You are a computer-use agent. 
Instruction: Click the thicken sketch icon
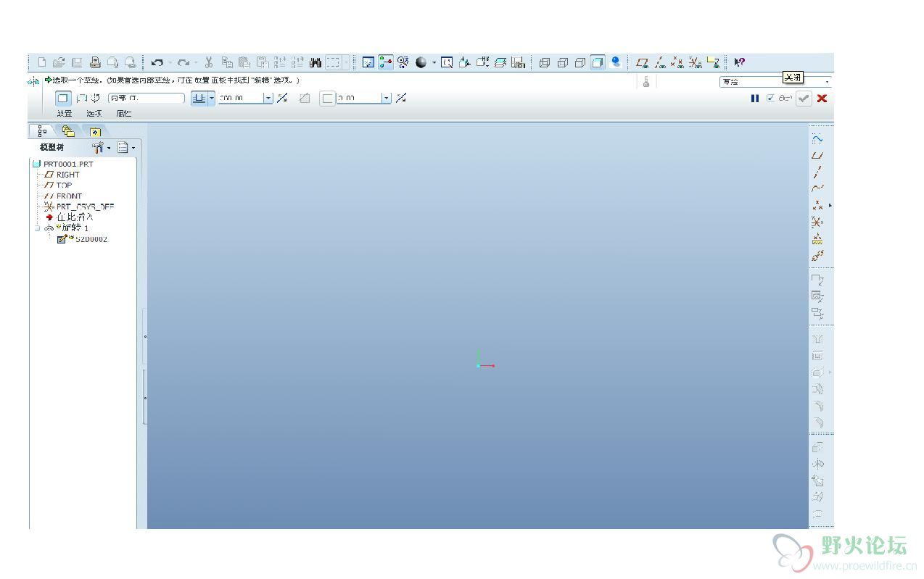coord(328,98)
